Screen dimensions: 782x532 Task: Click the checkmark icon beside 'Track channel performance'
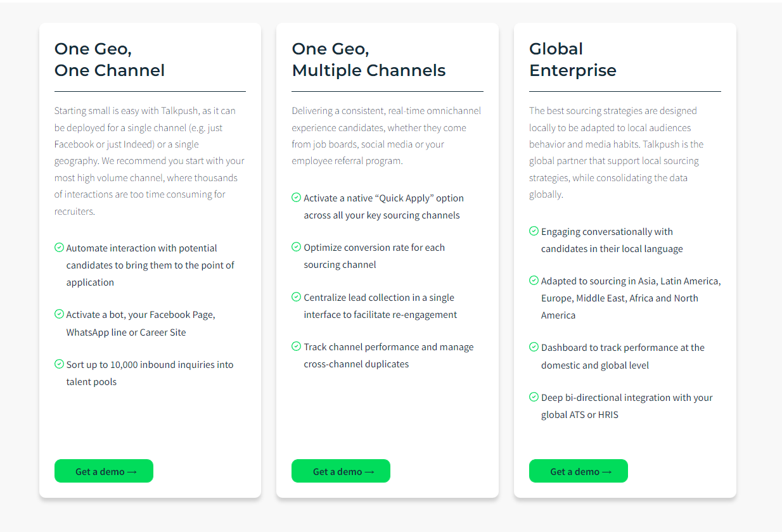(x=296, y=346)
